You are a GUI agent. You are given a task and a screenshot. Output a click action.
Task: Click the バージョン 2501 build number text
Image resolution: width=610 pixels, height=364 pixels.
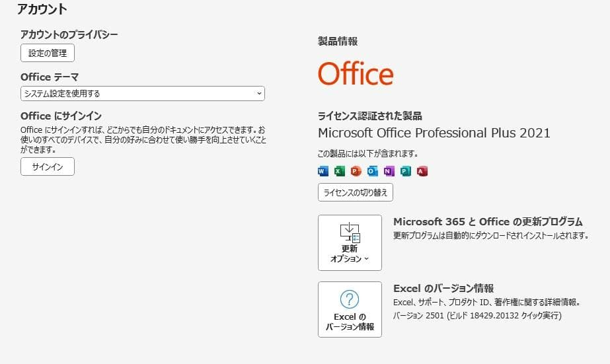pos(477,315)
